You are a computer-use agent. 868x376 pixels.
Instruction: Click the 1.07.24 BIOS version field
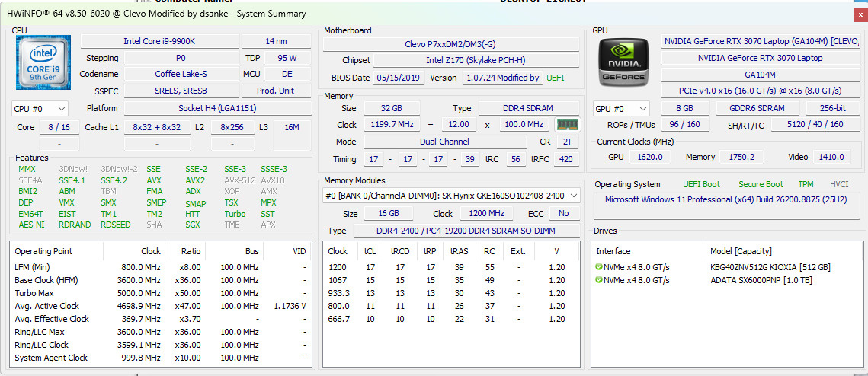[x=503, y=78]
